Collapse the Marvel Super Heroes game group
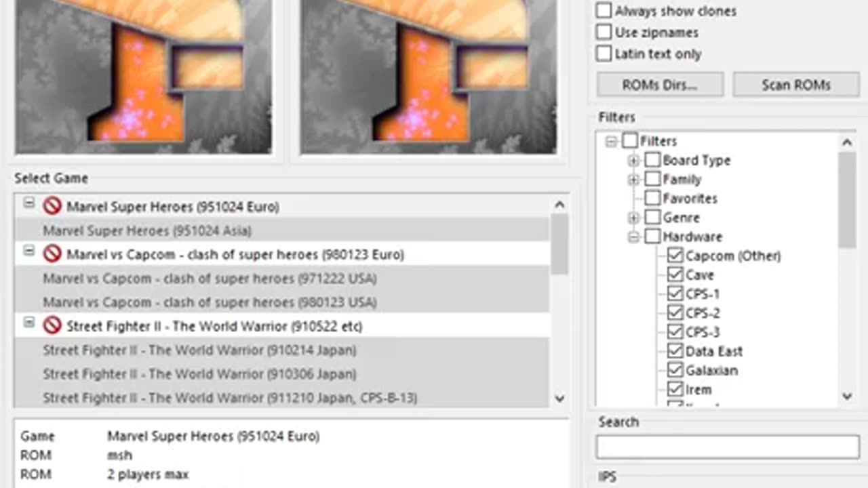Screen dimensions: 868x488 coord(28,203)
